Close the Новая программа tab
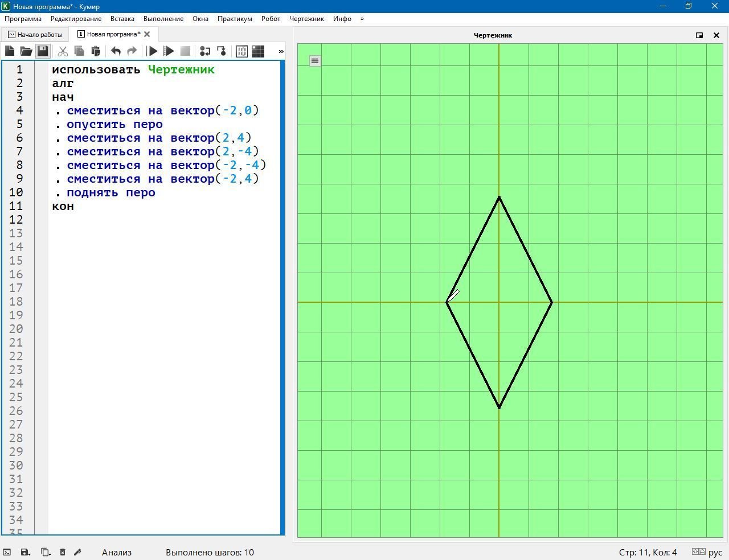 [x=147, y=34]
